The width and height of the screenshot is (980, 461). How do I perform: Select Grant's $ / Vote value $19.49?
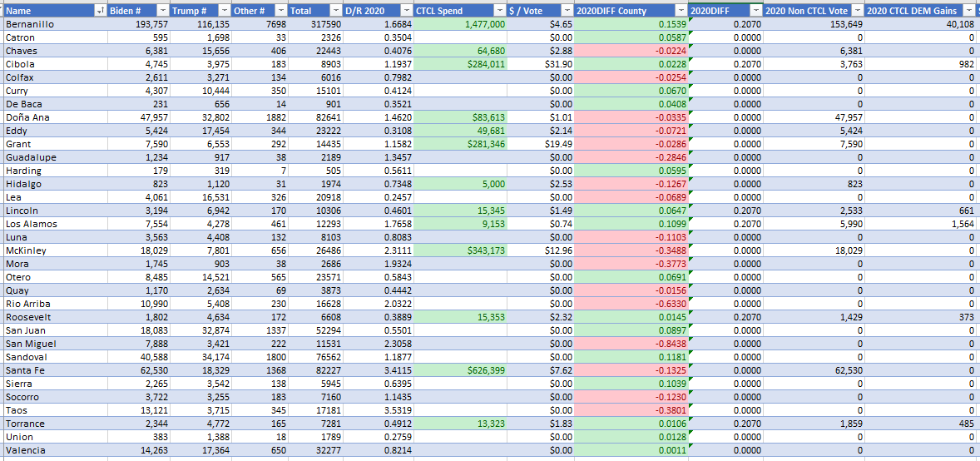click(541, 144)
